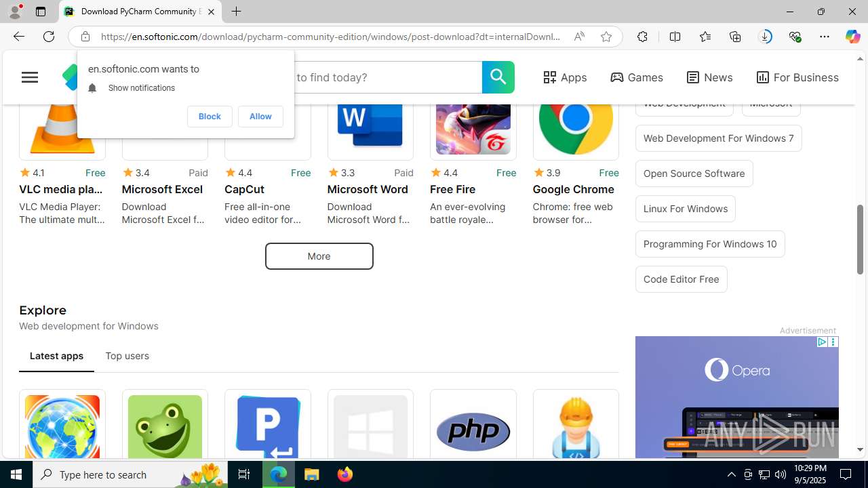This screenshot has width=868, height=488.
Task: Click the AdChoices icon on advertisement
Action: point(821,342)
